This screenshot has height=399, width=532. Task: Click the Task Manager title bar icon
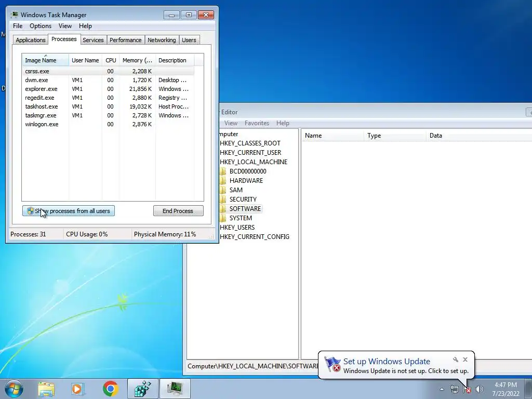click(14, 15)
